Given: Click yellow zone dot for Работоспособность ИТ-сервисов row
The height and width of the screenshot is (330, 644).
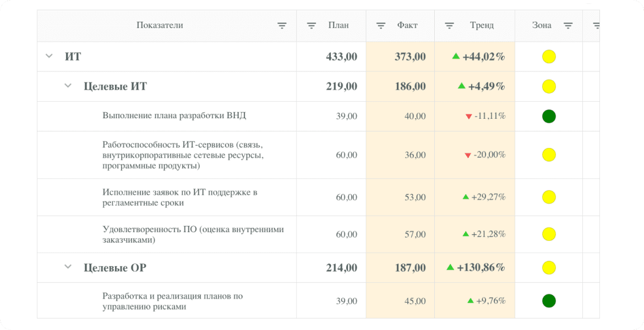Looking at the screenshot, I should [549, 155].
